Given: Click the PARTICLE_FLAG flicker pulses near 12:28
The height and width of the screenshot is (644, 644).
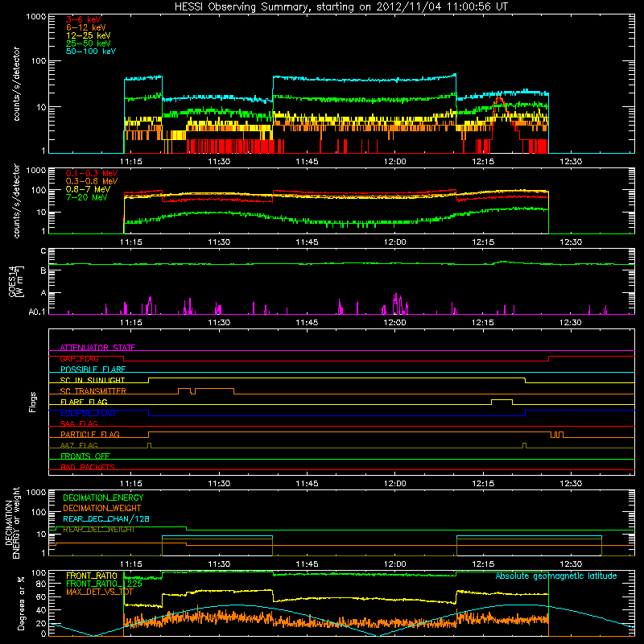Looking at the screenshot, I should click(x=557, y=434).
